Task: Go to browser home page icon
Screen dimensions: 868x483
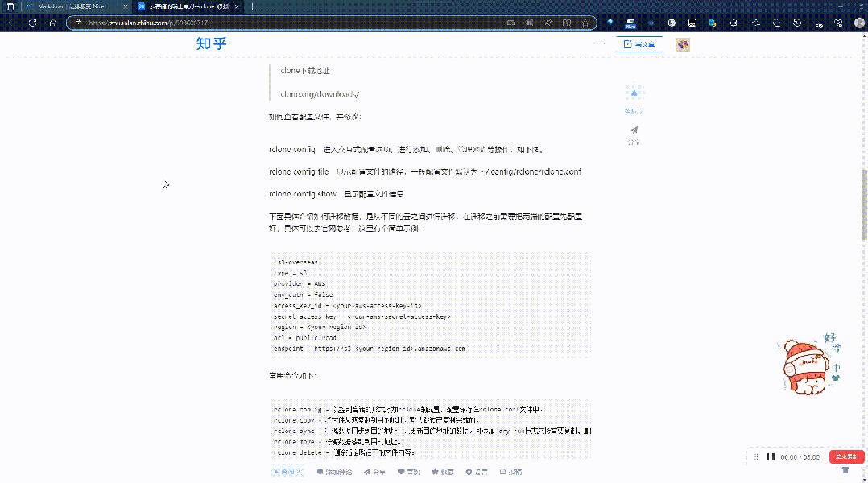Action: [53, 23]
